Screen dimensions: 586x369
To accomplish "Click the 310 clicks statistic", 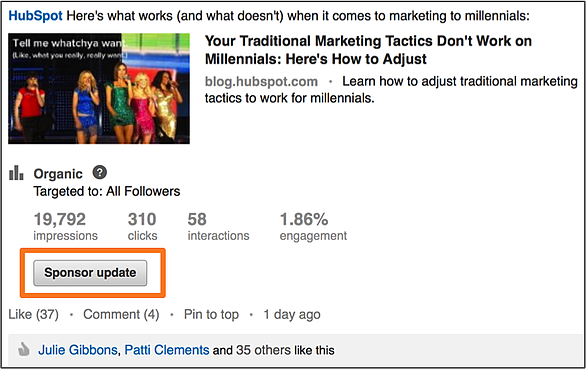I will (x=142, y=226).
